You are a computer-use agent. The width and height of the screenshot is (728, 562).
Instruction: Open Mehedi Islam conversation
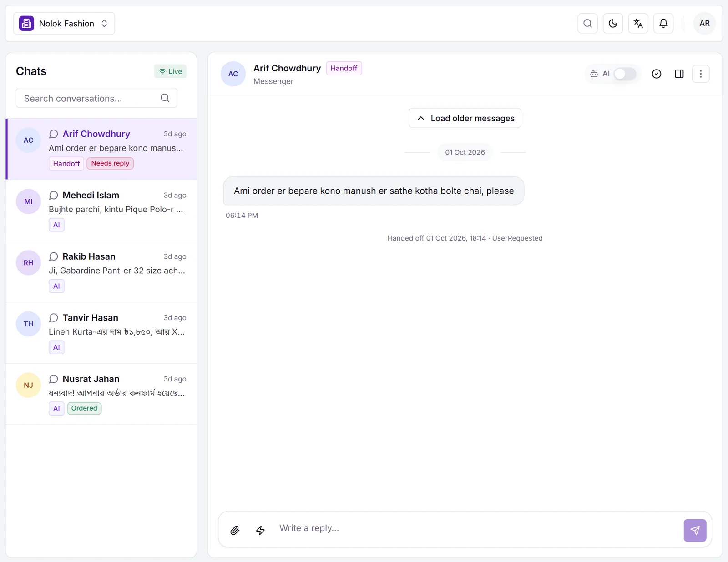(101, 211)
